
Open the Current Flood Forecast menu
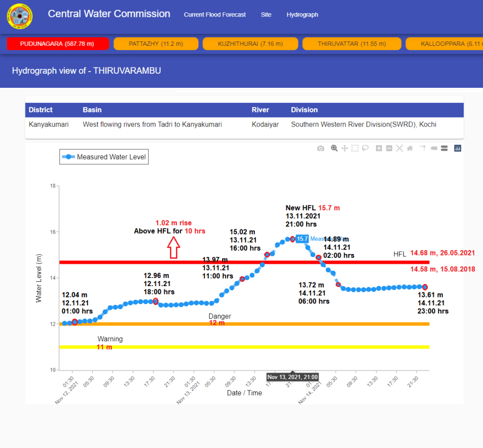[x=215, y=15]
